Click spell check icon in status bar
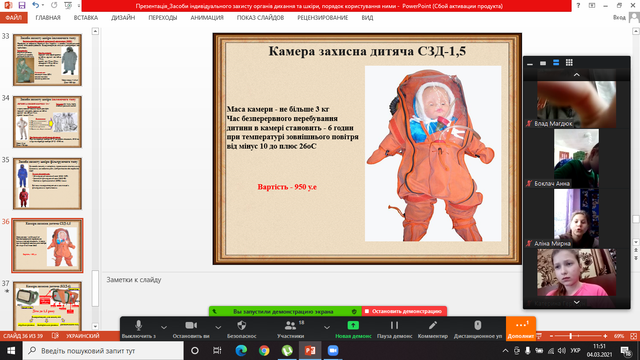This screenshot has height=360, width=640. click(x=55, y=336)
